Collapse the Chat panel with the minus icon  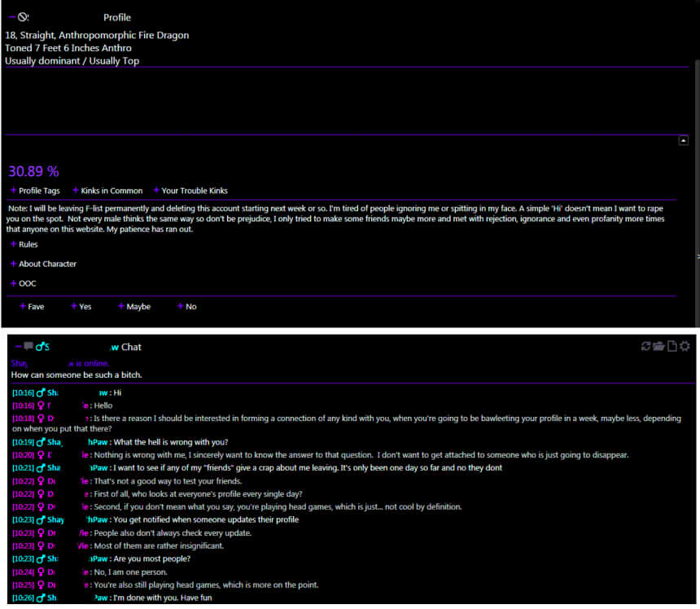click(18, 346)
